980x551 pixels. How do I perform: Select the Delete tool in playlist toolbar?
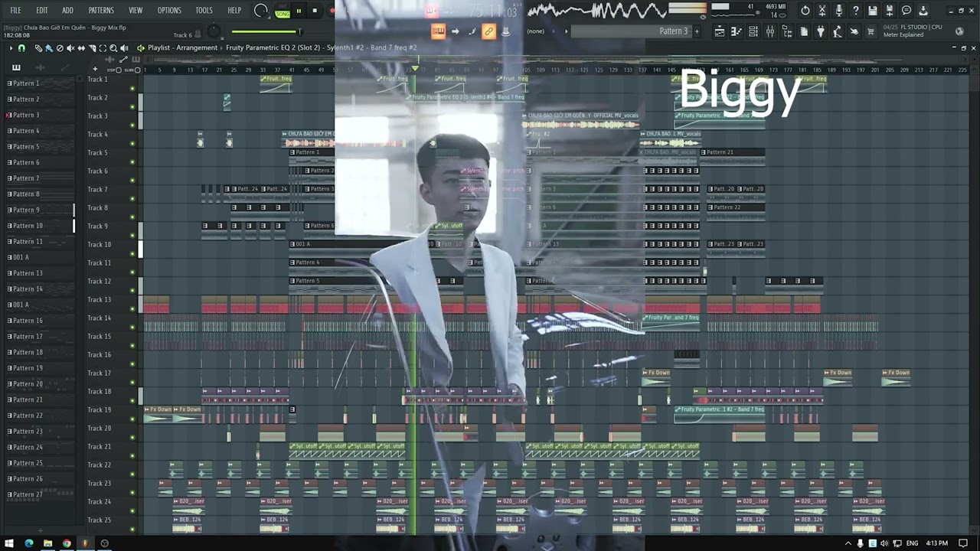pyautogui.click(x=60, y=48)
